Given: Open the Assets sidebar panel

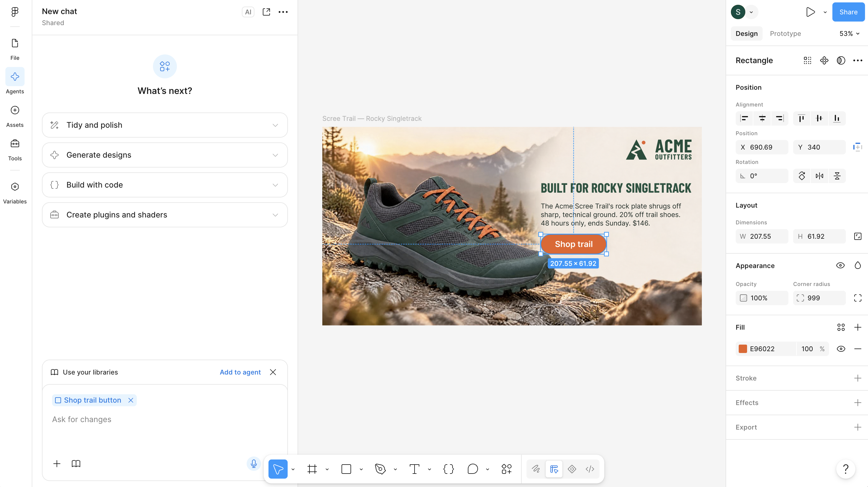Looking at the screenshot, I should tap(15, 116).
